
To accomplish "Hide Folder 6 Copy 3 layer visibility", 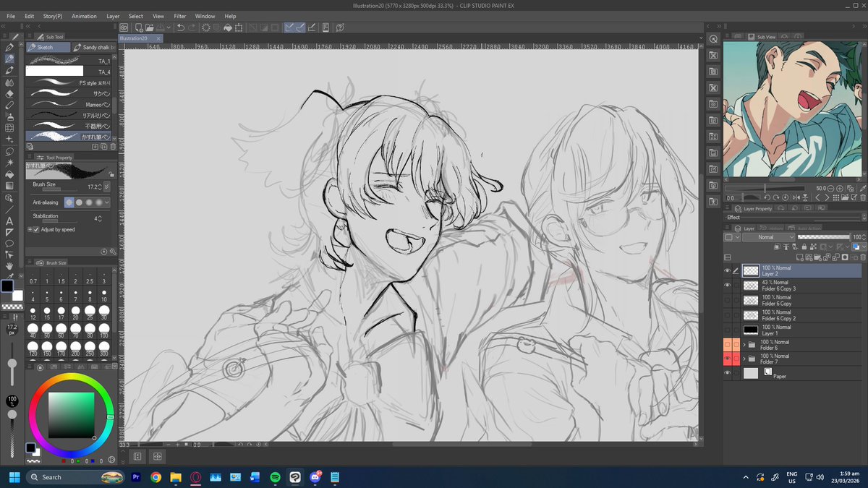I will (728, 286).
